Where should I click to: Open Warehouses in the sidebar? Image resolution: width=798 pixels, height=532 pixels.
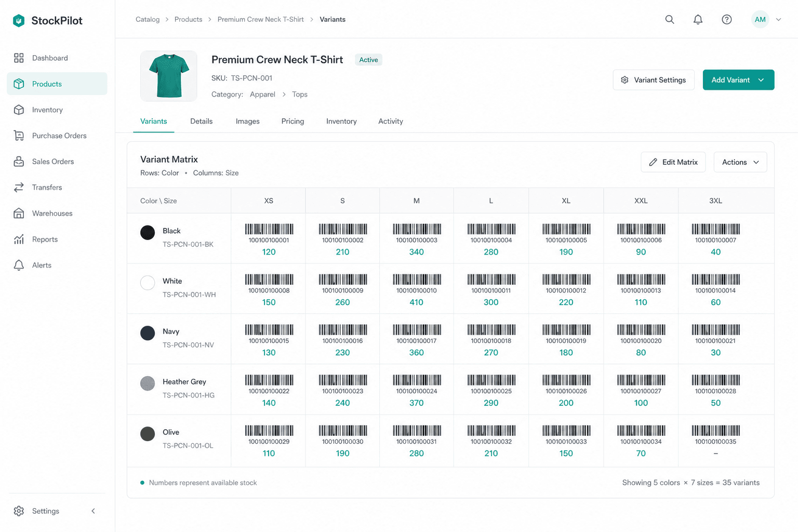tap(57, 214)
